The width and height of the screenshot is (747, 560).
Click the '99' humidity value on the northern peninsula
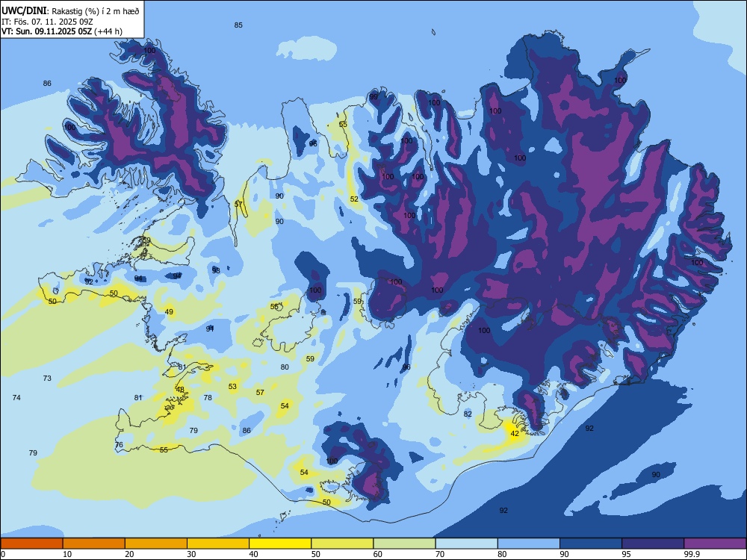click(x=373, y=96)
